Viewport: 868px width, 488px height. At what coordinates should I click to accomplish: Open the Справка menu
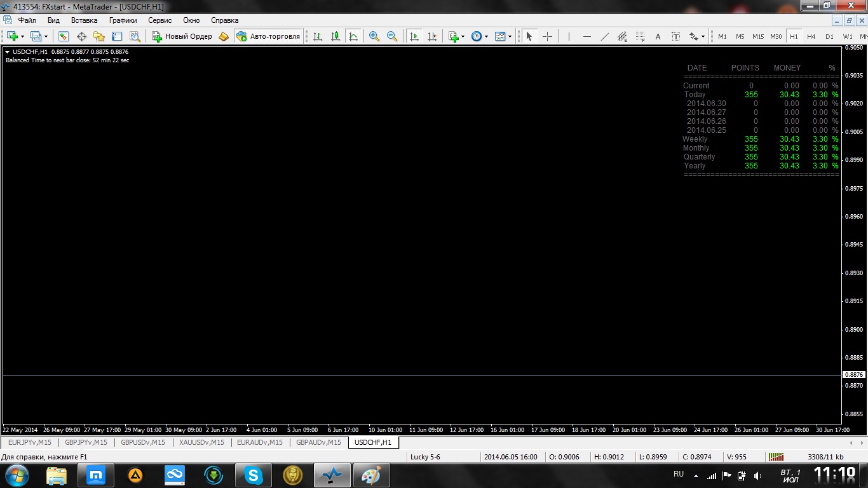(225, 20)
